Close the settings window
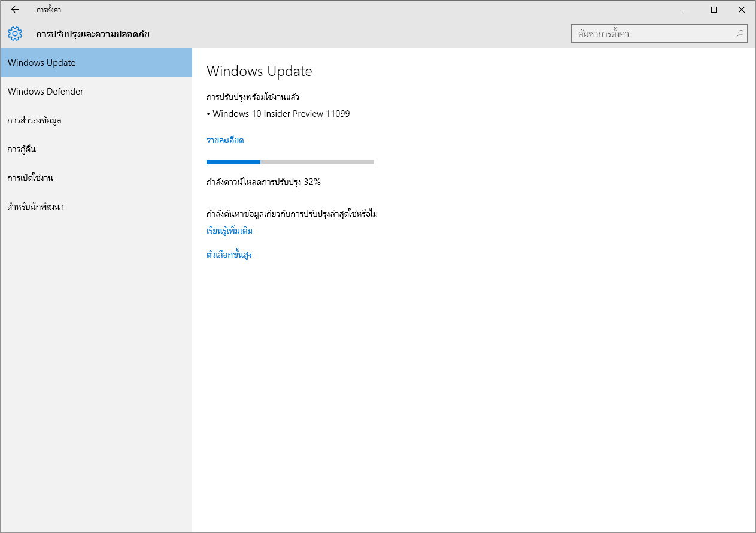The width and height of the screenshot is (756, 533). [x=742, y=10]
